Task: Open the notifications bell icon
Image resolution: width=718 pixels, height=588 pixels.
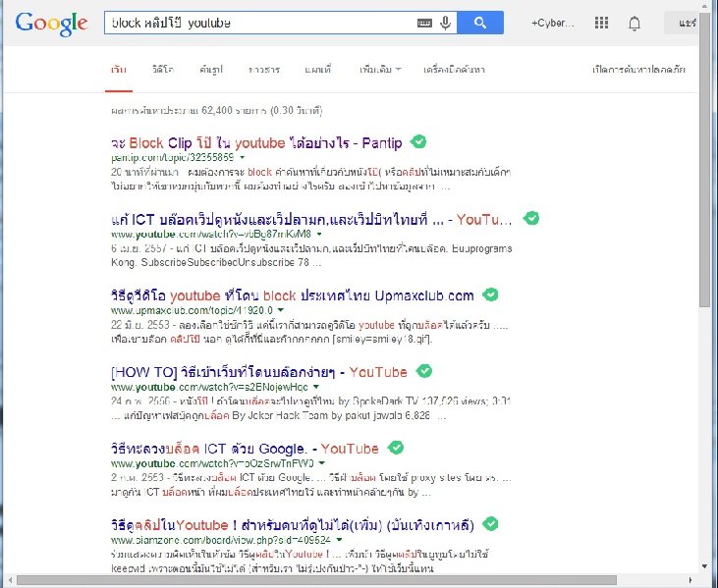Action: coord(635,24)
